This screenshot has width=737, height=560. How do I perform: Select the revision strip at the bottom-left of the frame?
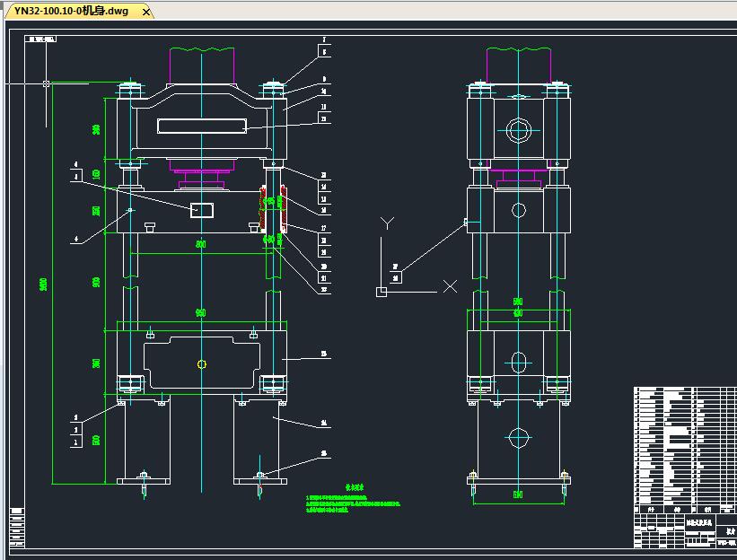pos(17,527)
